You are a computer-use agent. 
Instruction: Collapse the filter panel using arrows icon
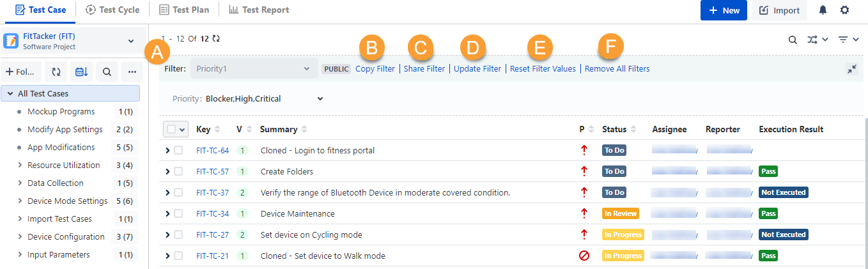coord(851,69)
